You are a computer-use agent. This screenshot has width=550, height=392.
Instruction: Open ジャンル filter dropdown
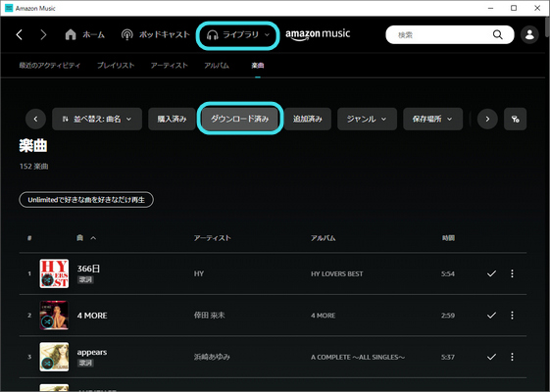[x=367, y=119]
